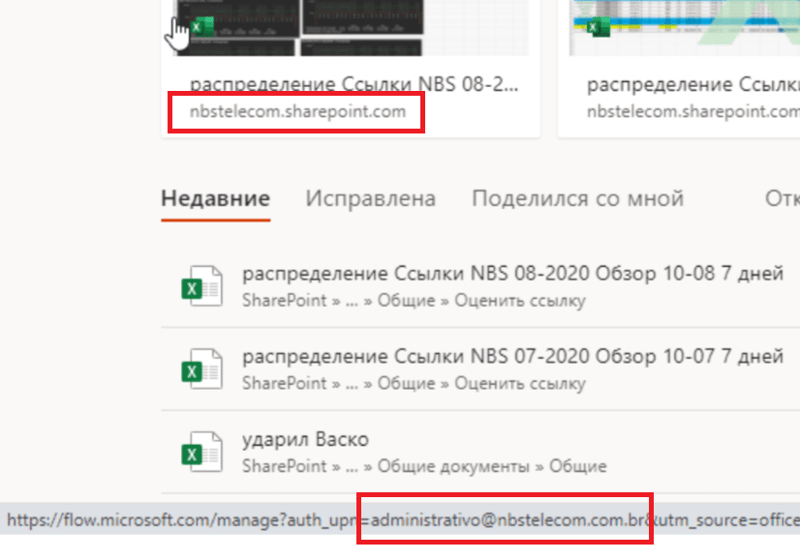Click nbstelecom.sharepoint.com under the first card
This screenshot has width=800, height=560.
click(x=297, y=112)
